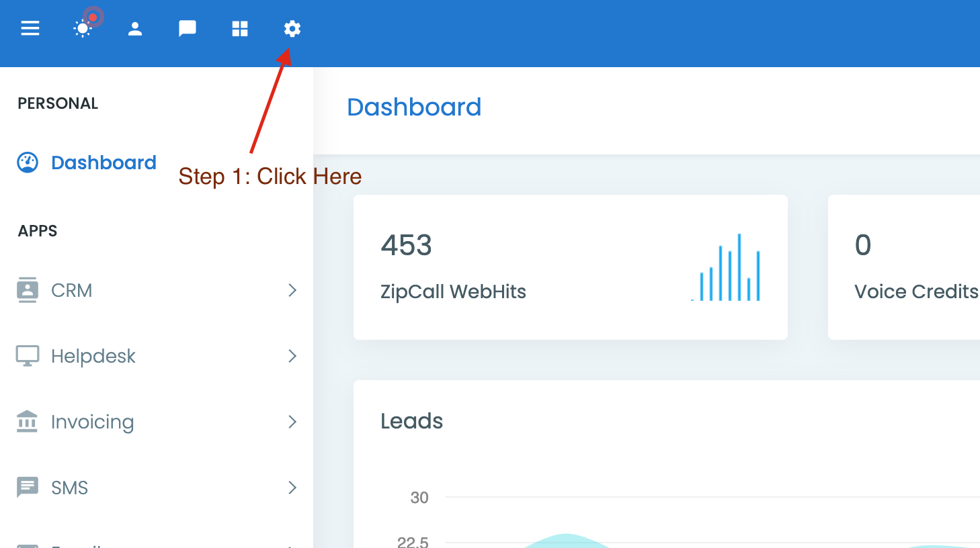
Task: Click the APPS section header
Action: tap(38, 231)
